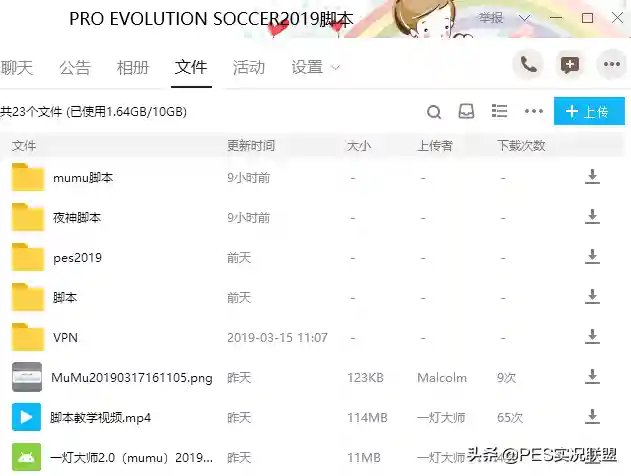Play the 脚本教学视频.mp4 video icon
Screen dimensions: 631x476
click(x=27, y=417)
